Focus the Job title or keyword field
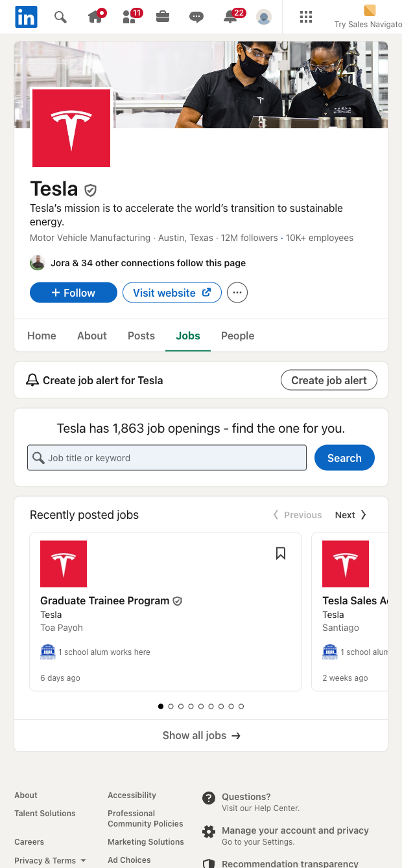This screenshot has width=402, height=868. pyautogui.click(x=167, y=458)
